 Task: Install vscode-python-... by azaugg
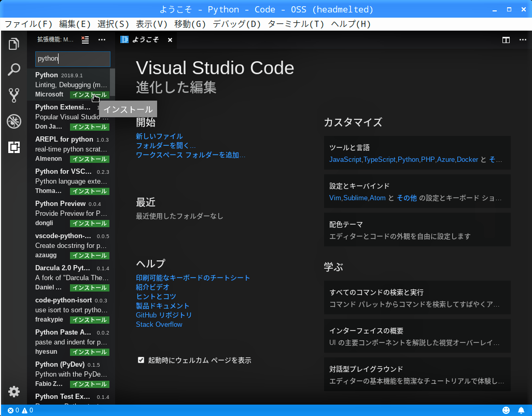tap(90, 256)
